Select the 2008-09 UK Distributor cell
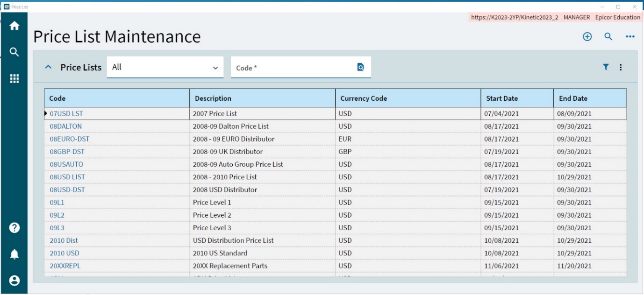The height and width of the screenshot is (295, 644). coord(263,152)
